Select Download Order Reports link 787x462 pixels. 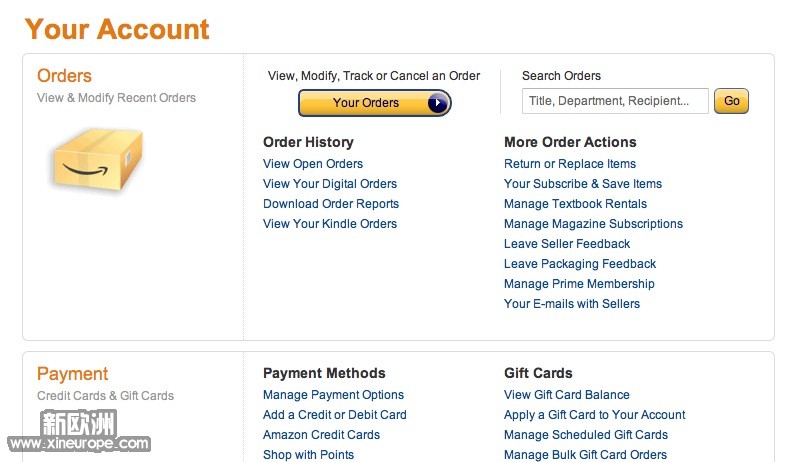point(331,204)
